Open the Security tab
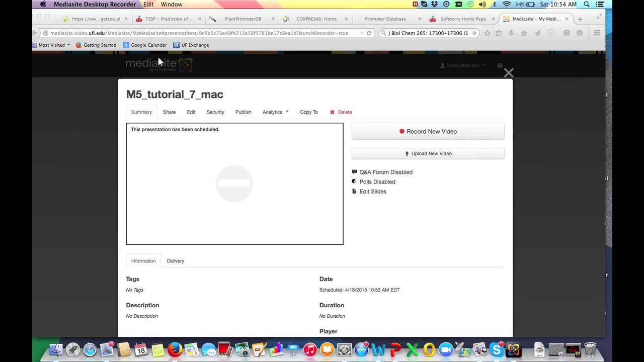 215,112
